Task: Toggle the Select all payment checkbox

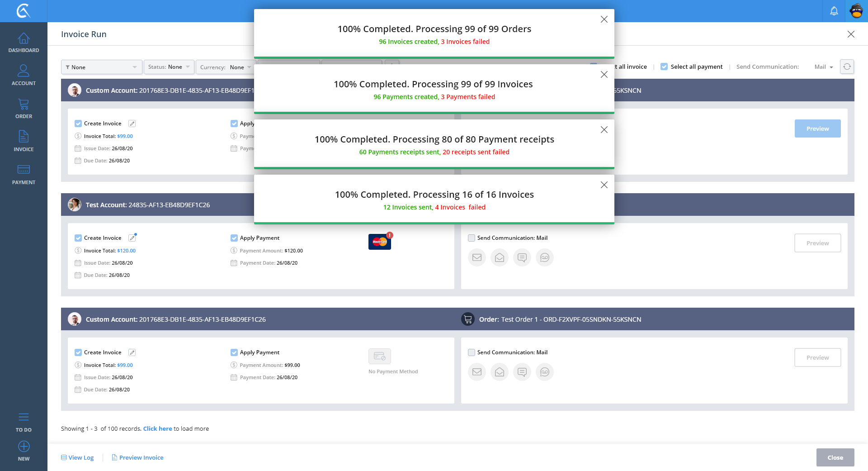Action: 664,67
